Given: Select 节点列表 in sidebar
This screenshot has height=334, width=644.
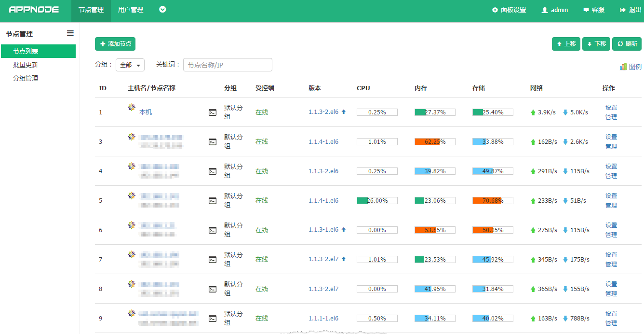Looking at the screenshot, I should point(38,51).
